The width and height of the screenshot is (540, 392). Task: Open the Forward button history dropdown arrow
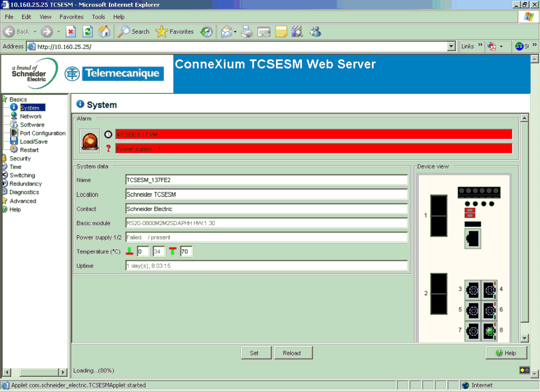pyautogui.click(x=59, y=32)
